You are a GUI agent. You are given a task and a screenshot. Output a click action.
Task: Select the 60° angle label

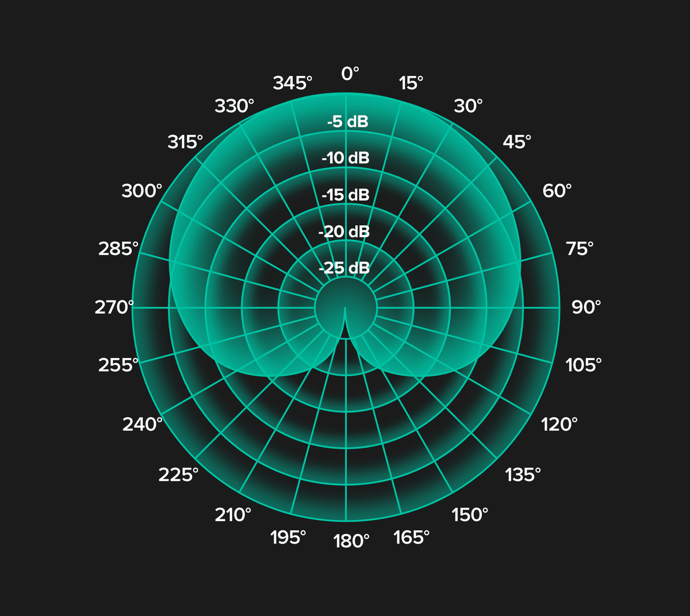(557, 191)
